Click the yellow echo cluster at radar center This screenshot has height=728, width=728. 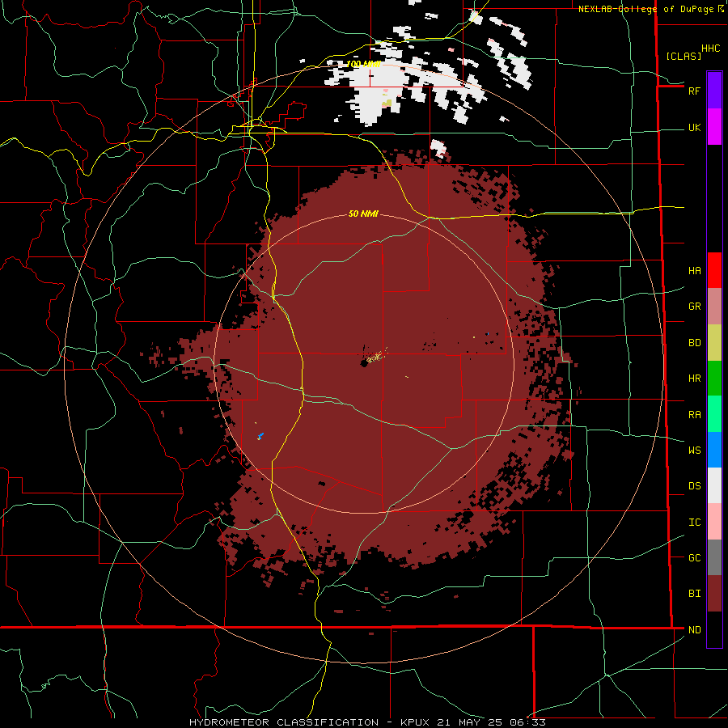tap(376, 357)
